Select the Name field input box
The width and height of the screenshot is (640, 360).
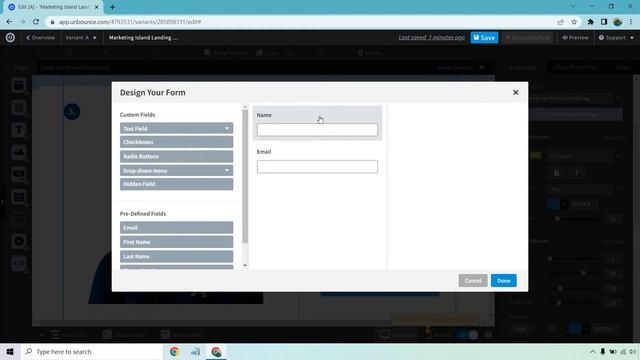(x=317, y=130)
